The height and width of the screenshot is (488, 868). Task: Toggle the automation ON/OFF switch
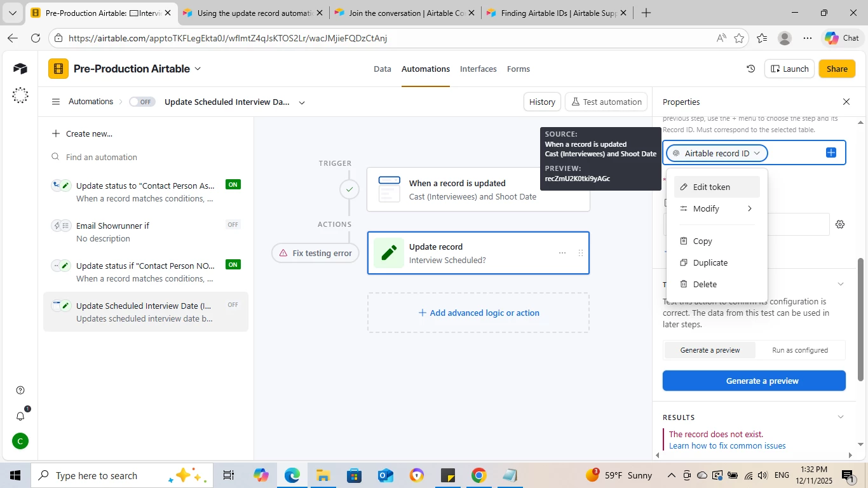coord(142,102)
